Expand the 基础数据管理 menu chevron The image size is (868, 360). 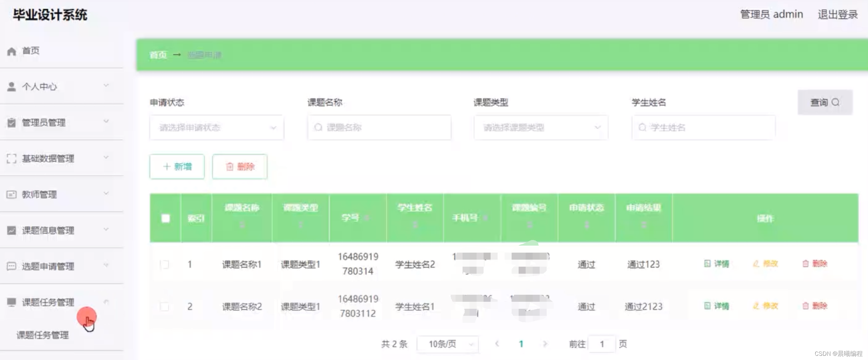tap(106, 157)
